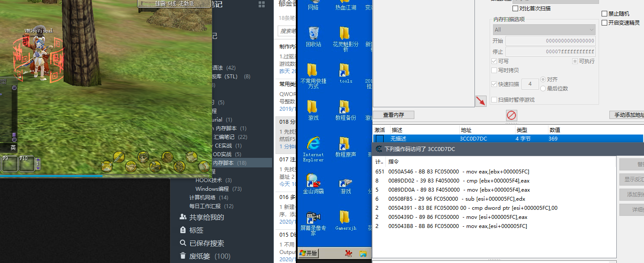
Task: Launch Internet Explorer from desktop
Action: point(313,149)
